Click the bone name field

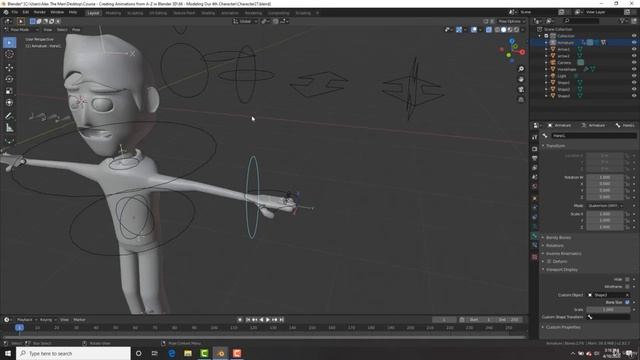[593, 136]
